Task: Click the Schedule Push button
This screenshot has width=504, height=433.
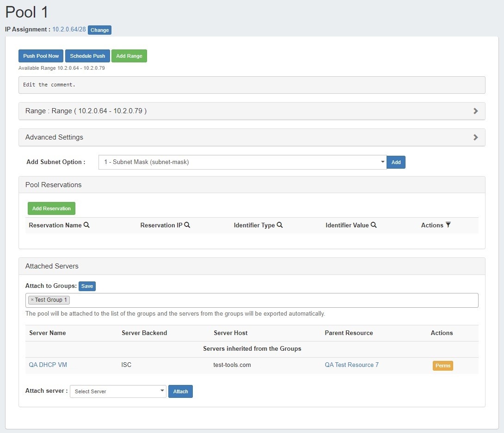Action: coord(87,56)
